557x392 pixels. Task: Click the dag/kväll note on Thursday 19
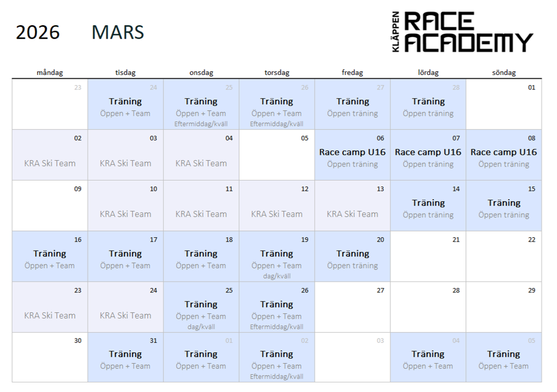(277, 276)
